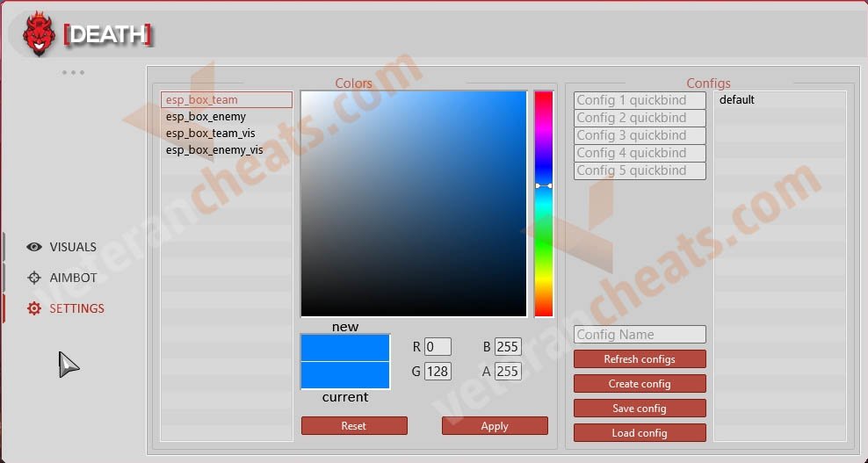This screenshot has width=868, height=463.
Task: Select the default config in the list
Action: pos(737,100)
